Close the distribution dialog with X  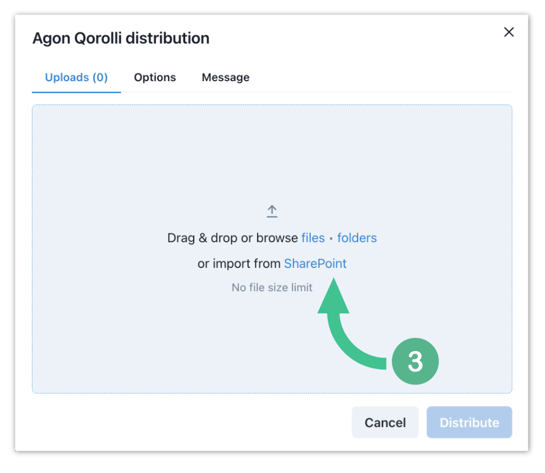tap(509, 32)
